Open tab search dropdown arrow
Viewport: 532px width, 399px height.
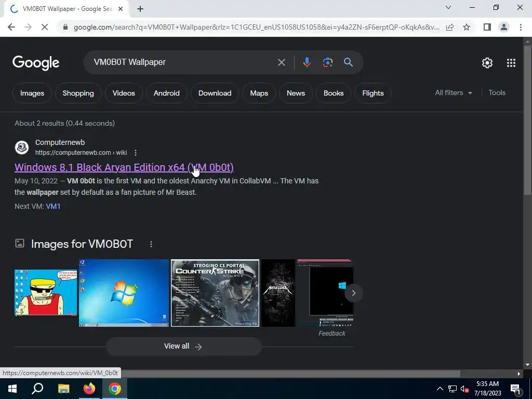point(448,7)
